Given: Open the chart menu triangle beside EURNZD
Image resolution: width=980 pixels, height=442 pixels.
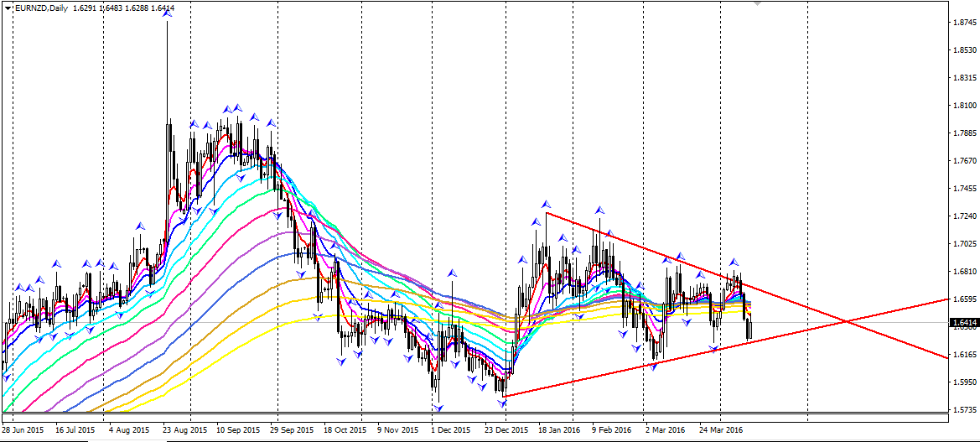Looking at the screenshot, I should (8, 8).
